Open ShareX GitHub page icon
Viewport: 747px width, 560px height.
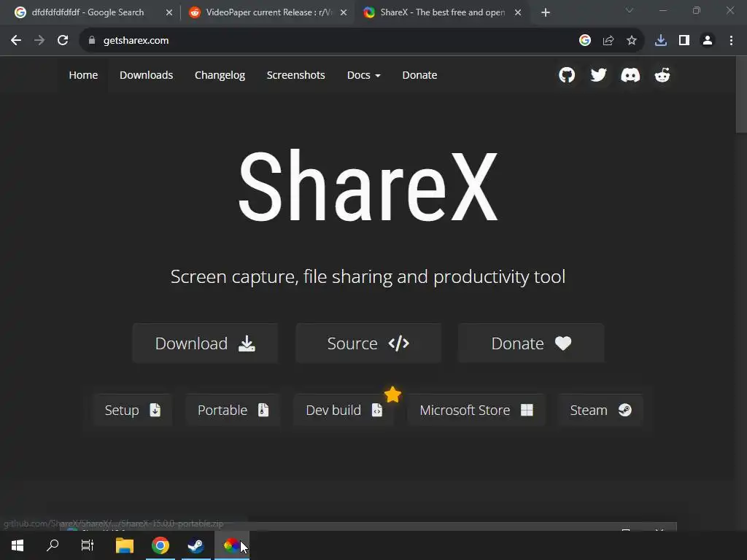[566, 75]
